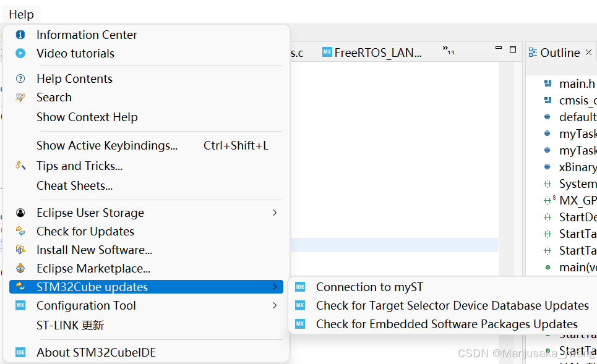Select STM32Cube updates entry
Image resolution: width=597 pixels, height=364 pixels.
point(146,287)
